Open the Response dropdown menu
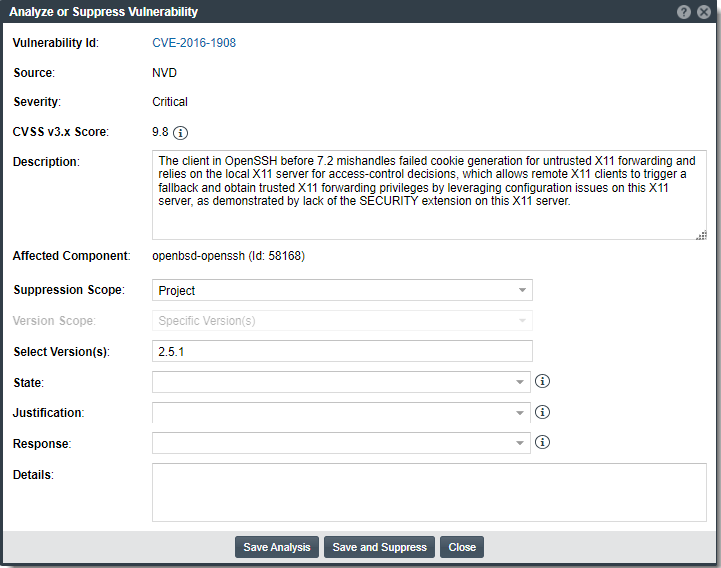This screenshot has height=568, width=721. (x=341, y=443)
